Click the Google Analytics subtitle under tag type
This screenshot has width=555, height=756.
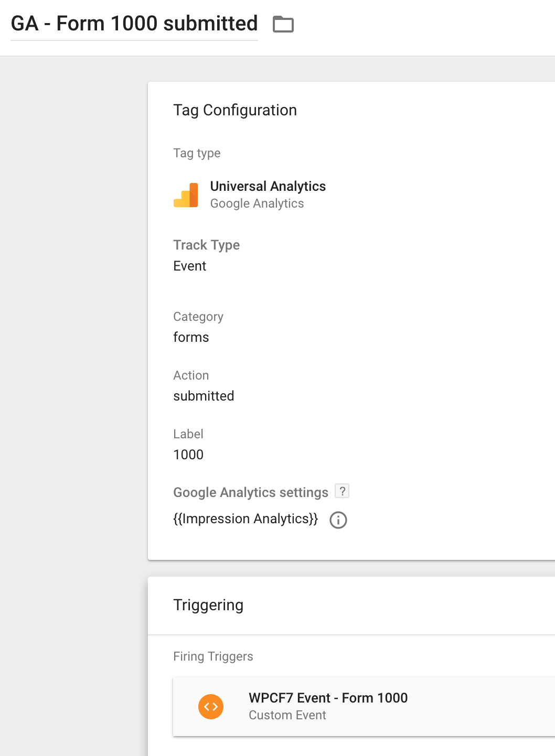click(x=257, y=203)
